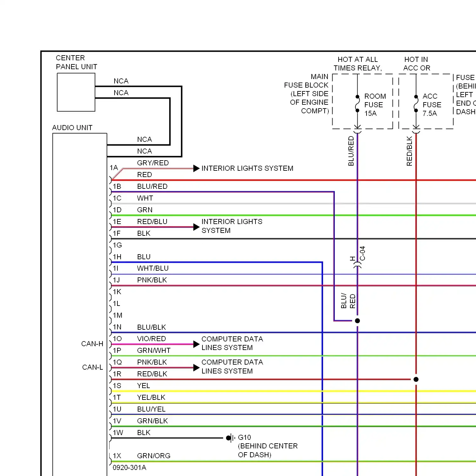
Task: Click the WHT/BLU wire label
Action: click(x=153, y=268)
